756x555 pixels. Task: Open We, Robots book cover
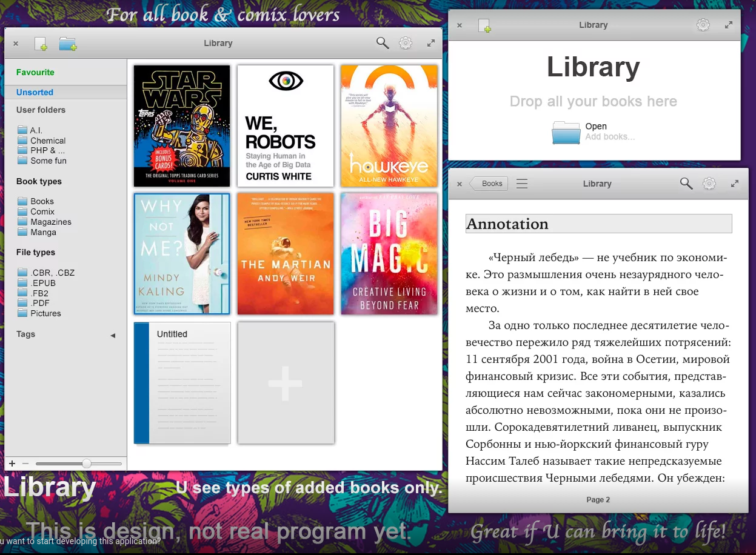pyautogui.click(x=286, y=126)
